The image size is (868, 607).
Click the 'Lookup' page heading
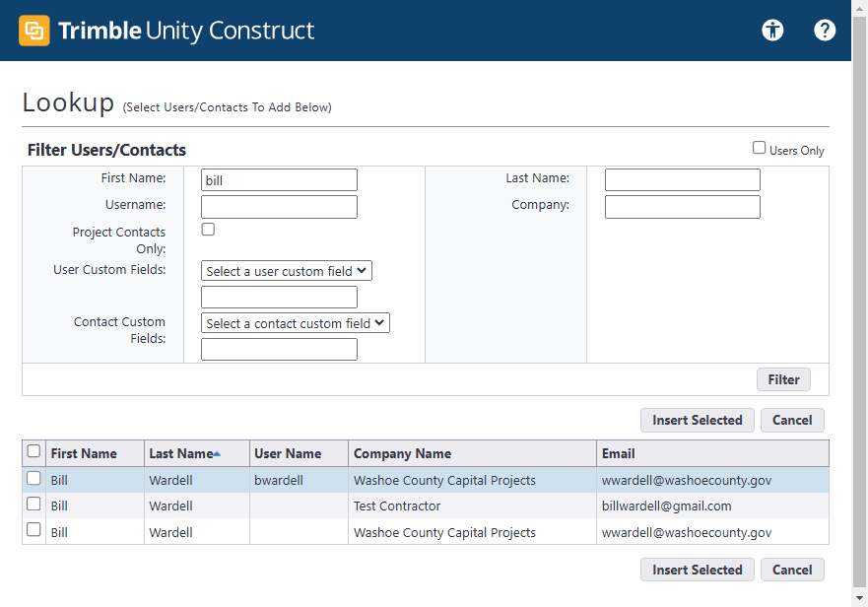tap(68, 102)
